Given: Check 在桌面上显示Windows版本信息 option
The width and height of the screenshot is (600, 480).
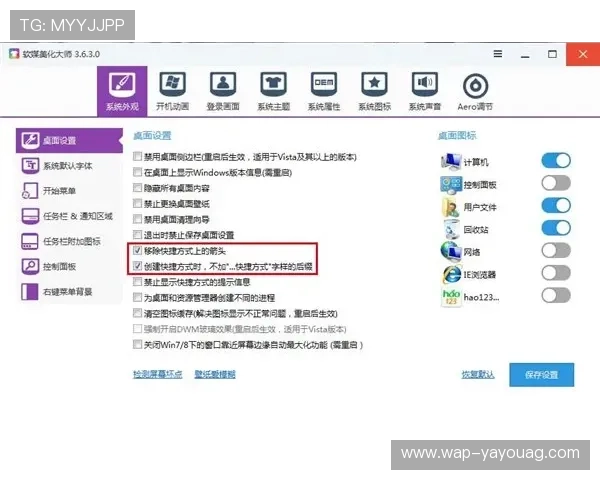Looking at the screenshot, I should 137,172.
